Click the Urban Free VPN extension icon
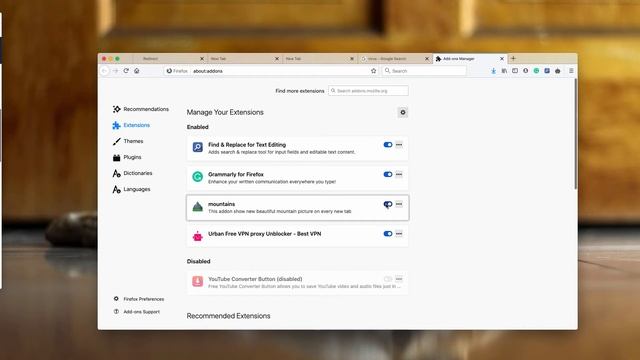The height and width of the screenshot is (360, 640). 198,236
